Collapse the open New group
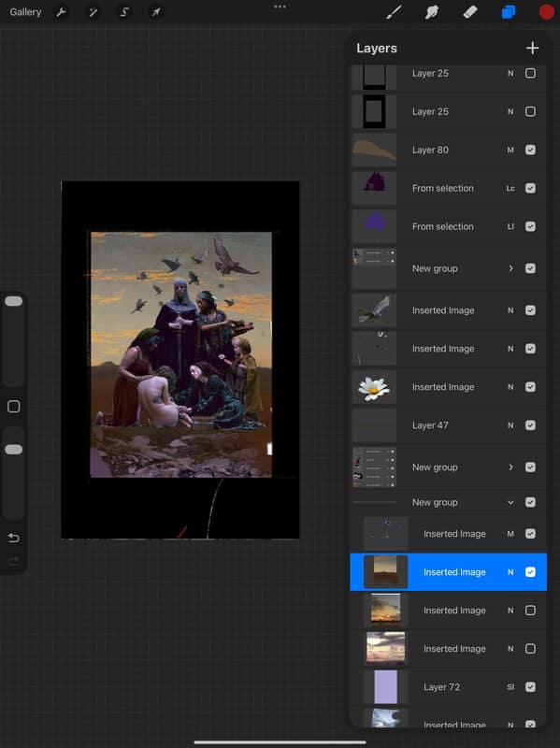Image resolution: width=560 pixels, height=748 pixels. [x=510, y=502]
